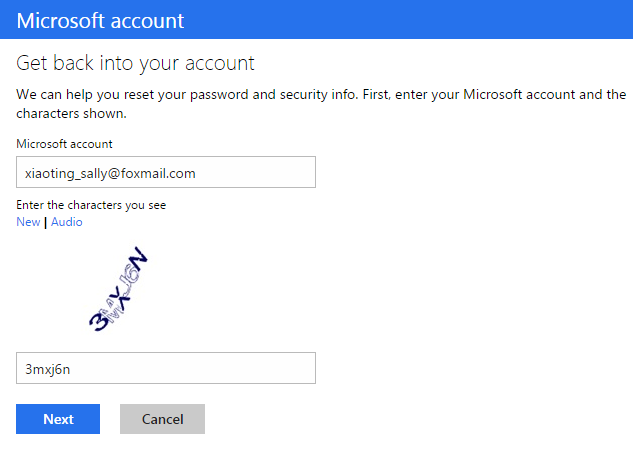
Task: Switch to the Audio captcha
Action: click(67, 222)
